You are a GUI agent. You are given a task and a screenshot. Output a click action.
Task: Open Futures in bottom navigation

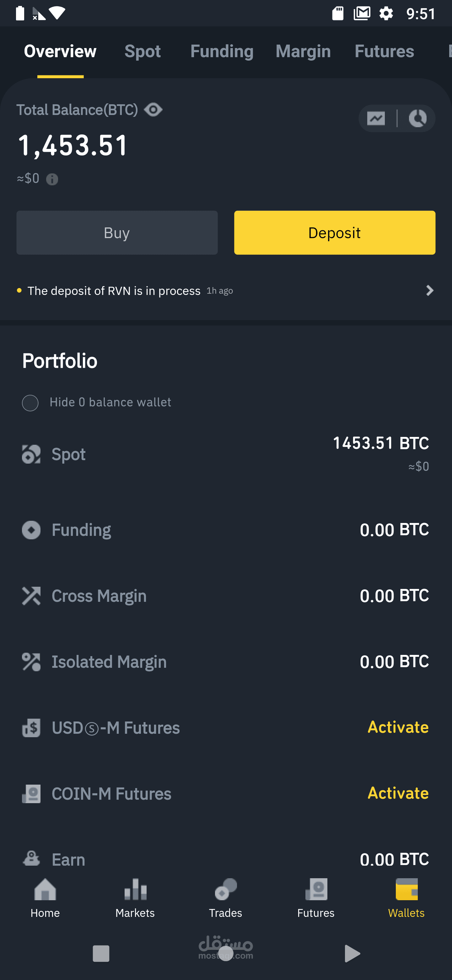pyautogui.click(x=315, y=898)
